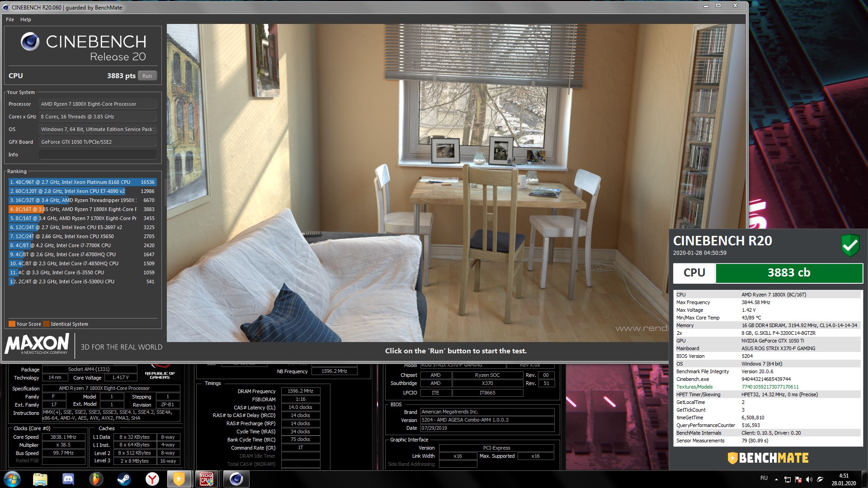Select BenchMate Sensor Measurements row
This screenshot has height=488, width=868.
(767, 441)
